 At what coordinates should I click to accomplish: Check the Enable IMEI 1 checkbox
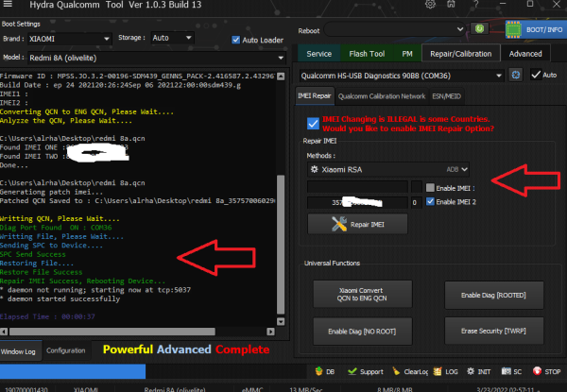point(430,188)
